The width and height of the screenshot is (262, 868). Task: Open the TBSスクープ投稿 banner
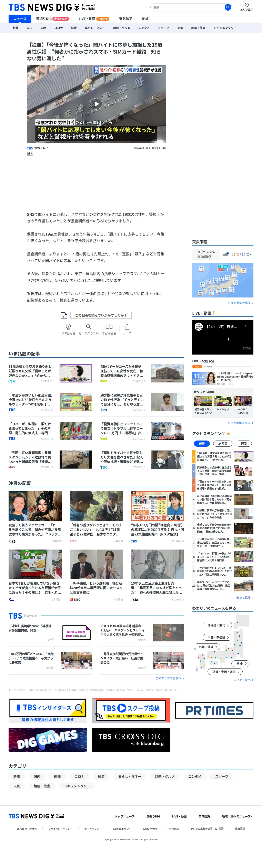[131, 710]
